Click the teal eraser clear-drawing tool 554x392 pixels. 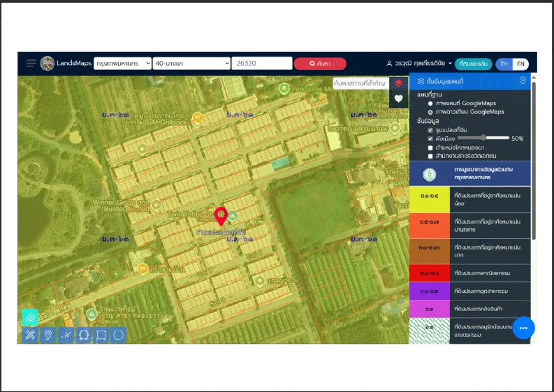(30, 317)
